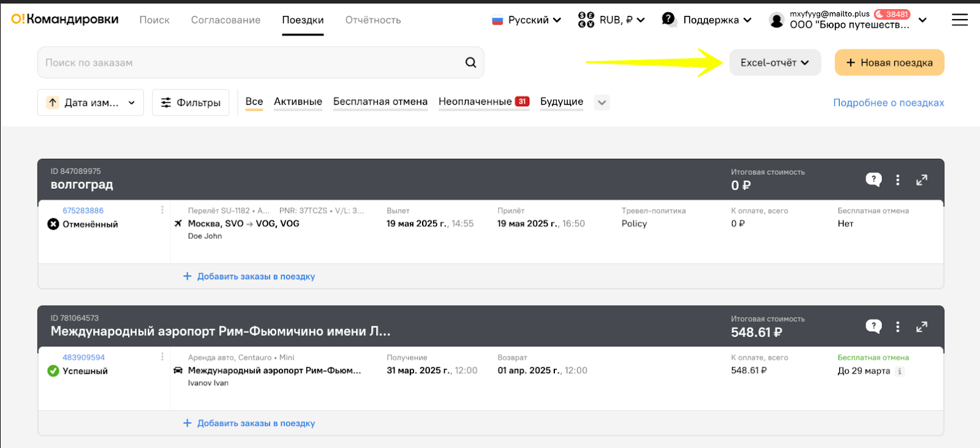Click info icon next to До 29 марта
The height and width of the screenshot is (448, 980).
(900, 371)
